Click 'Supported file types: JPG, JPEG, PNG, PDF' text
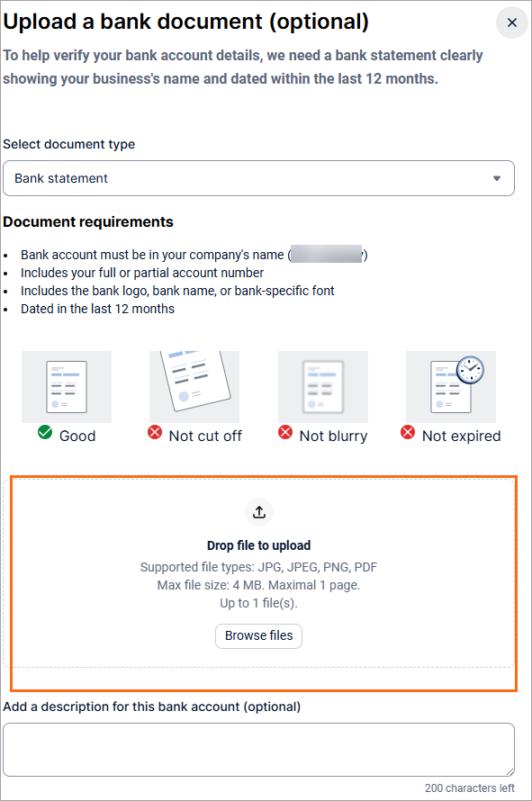 click(258, 567)
